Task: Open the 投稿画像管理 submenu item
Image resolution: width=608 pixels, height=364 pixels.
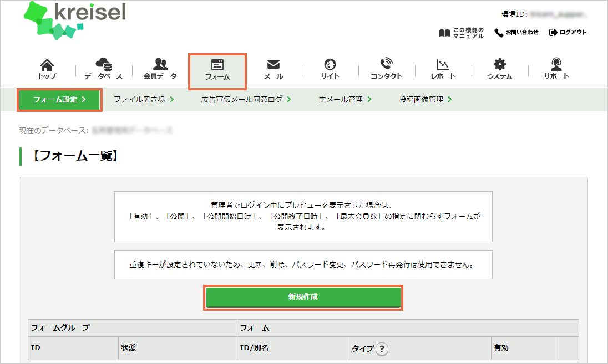Action: pyautogui.click(x=425, y=100)
